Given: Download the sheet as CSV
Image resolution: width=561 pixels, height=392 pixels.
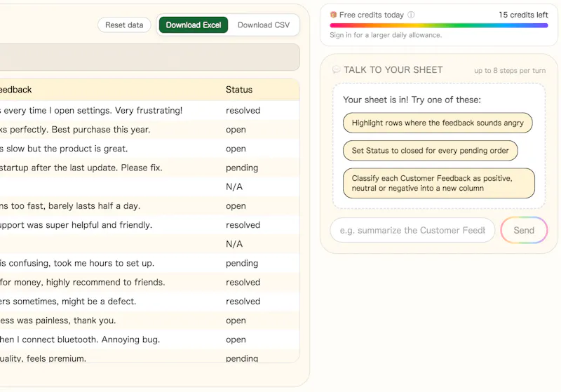Looking at the screenshot, I should tap(264, 25).
